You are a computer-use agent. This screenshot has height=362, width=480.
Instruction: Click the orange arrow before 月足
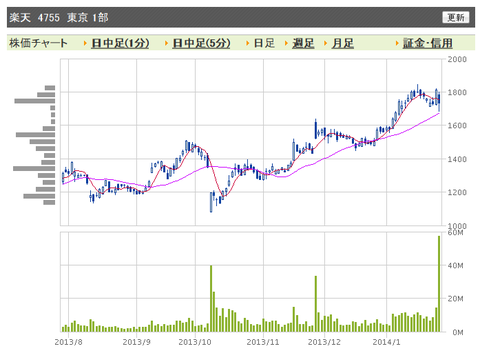click(326, 43)
